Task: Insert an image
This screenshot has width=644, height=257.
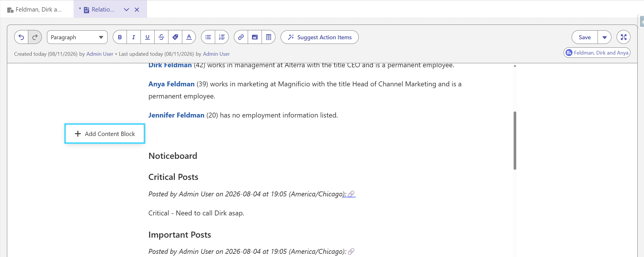Action: coord(255,37)
